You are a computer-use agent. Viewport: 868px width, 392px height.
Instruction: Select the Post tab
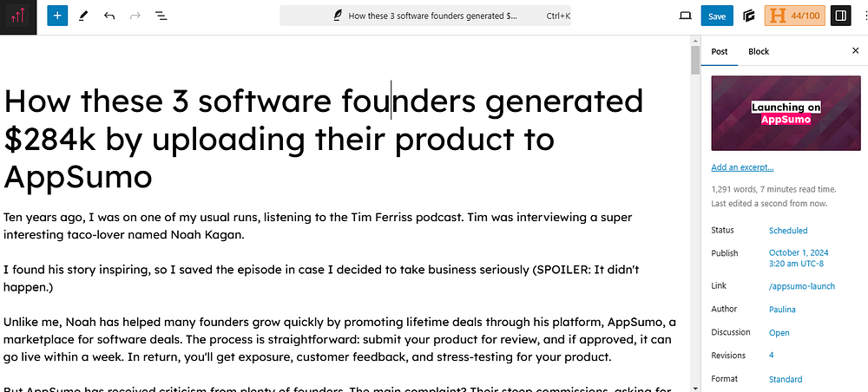(720, 51)
